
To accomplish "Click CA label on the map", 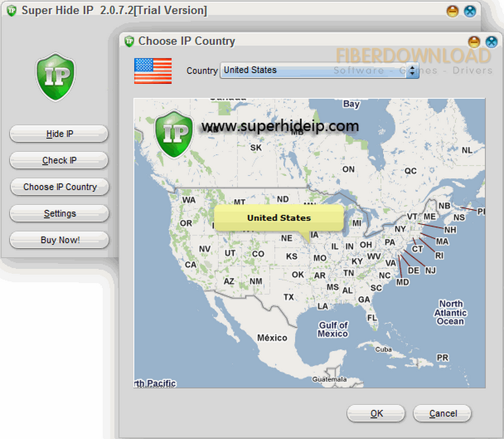I will [190, 265].
